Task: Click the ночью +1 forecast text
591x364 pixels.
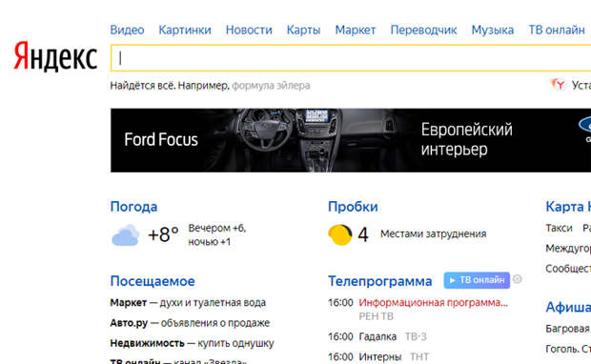Action: tap(209, 242)
